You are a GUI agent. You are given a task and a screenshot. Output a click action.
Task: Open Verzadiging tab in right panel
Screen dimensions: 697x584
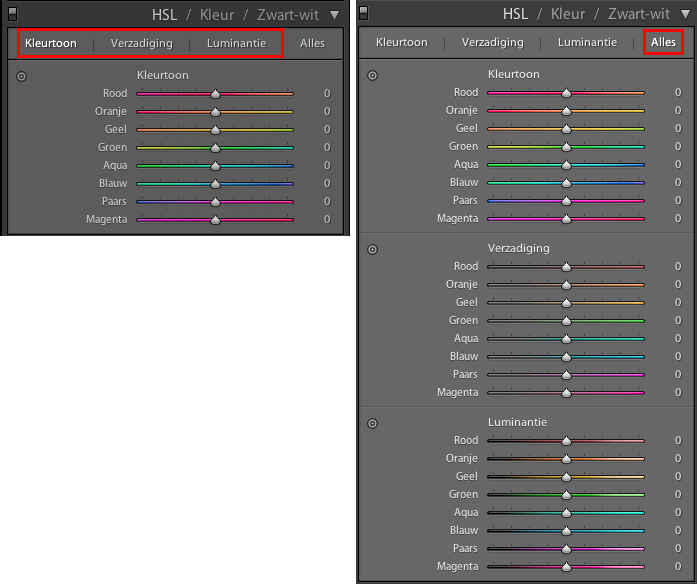pos(493,42)
